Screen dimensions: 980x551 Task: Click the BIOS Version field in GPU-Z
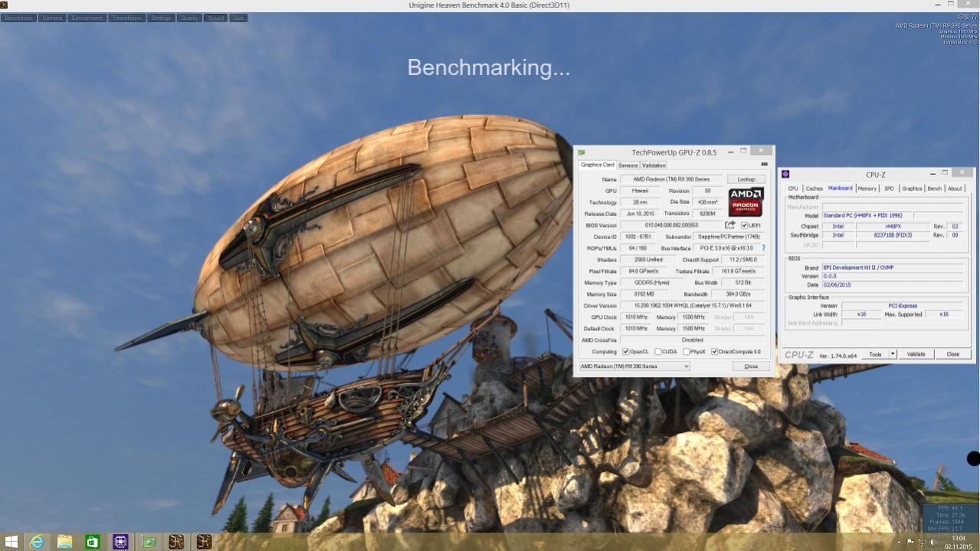point(672,225)
